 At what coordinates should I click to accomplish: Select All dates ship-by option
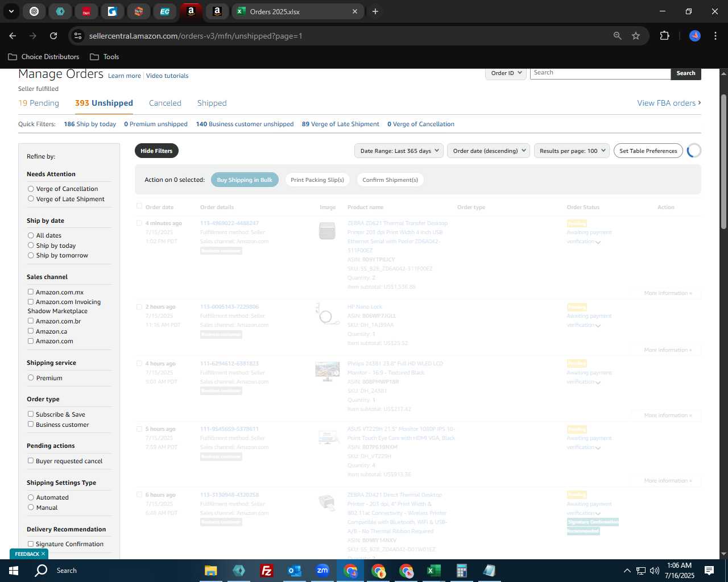point(31,235)
